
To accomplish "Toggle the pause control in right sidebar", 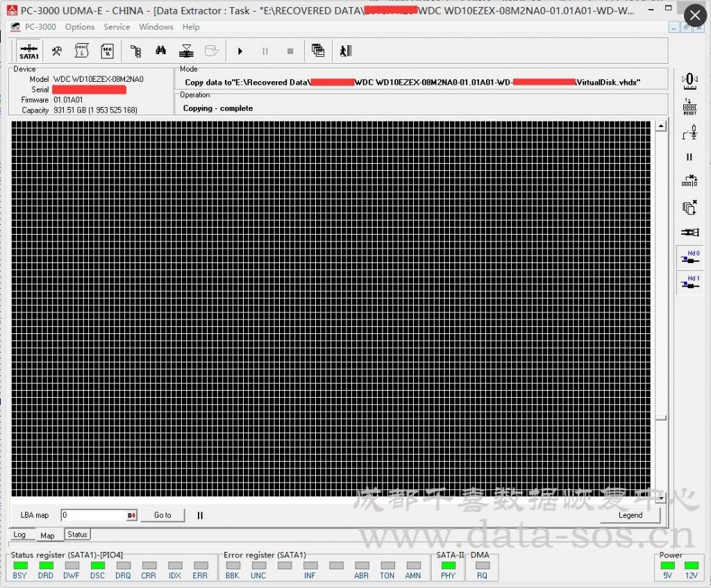I will click(689, 157).
